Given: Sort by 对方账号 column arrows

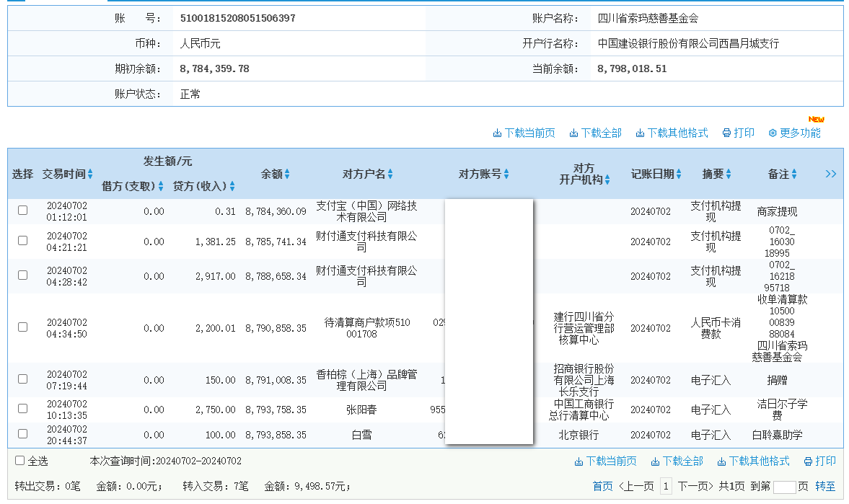Looking at the screenshot, I should pos(506,174).
